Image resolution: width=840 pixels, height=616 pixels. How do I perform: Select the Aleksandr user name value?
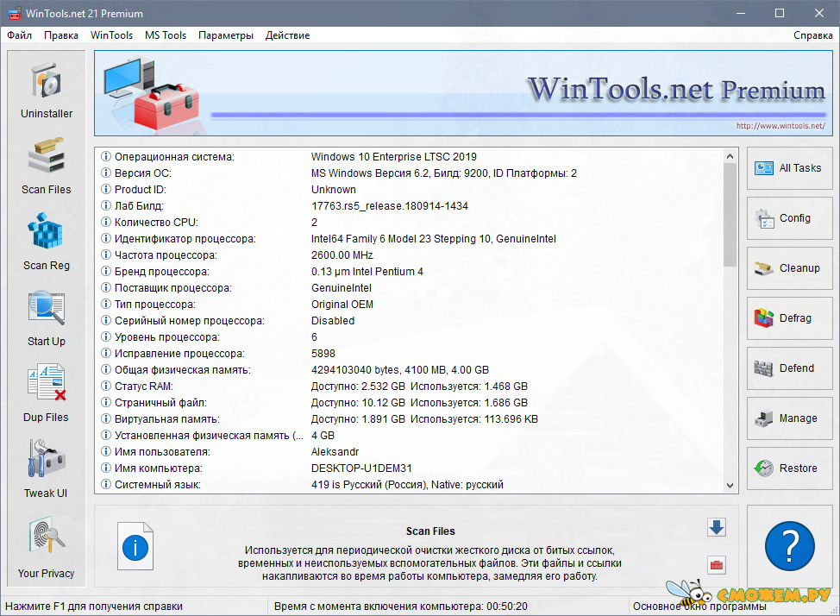335,451
